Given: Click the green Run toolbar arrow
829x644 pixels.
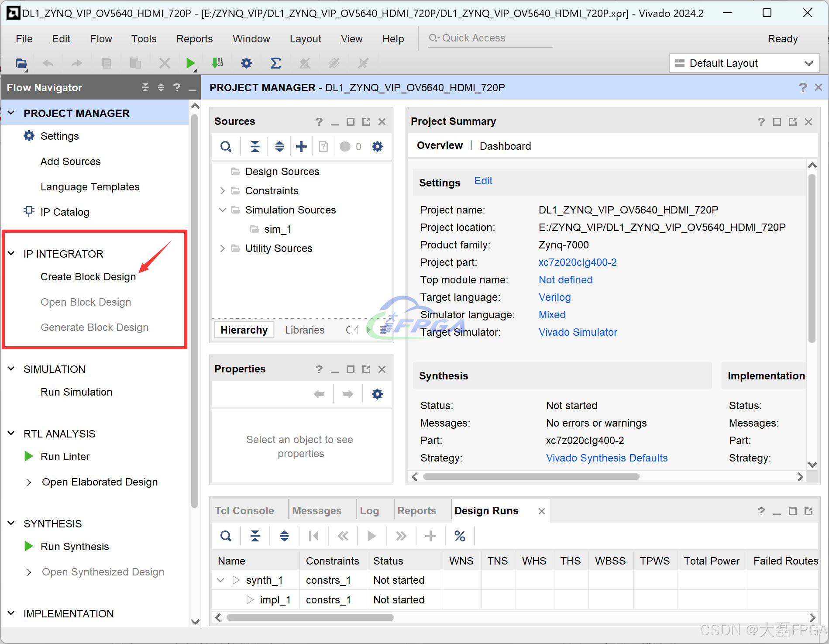Looking at the screenshot, I should [x=190, y=63].
